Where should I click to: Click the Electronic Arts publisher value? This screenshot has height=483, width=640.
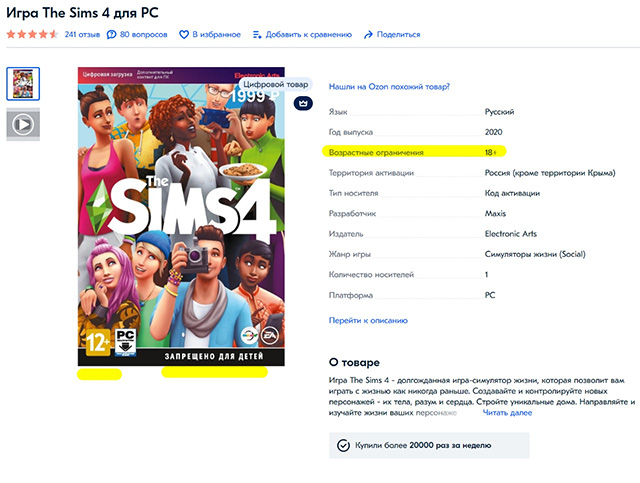pyautogui.click(x=511, y=234)
